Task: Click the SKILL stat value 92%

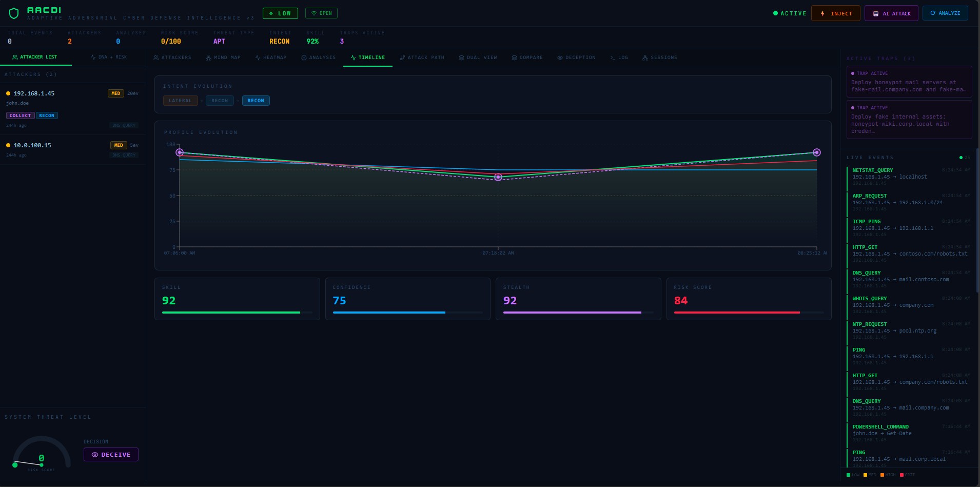Action: click(x=312, y=42)
